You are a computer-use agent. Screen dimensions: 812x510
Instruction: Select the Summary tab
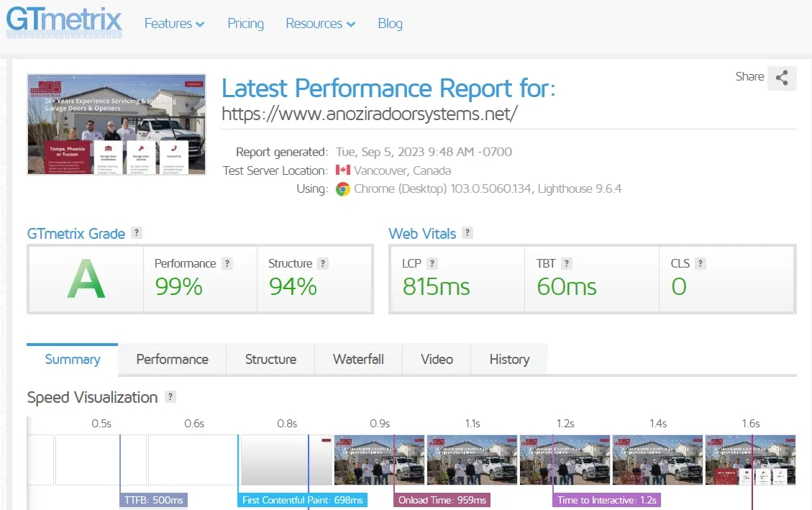point(73,360)
